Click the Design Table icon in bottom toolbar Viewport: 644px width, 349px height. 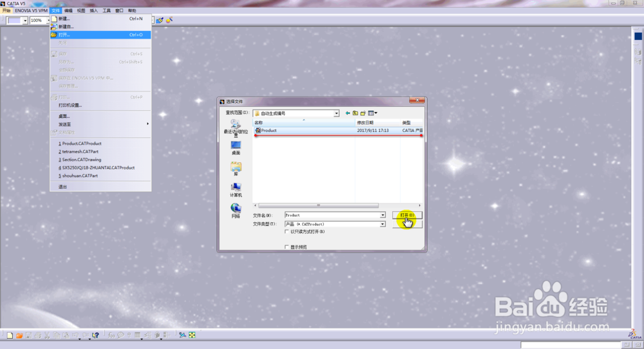(138, 335)
